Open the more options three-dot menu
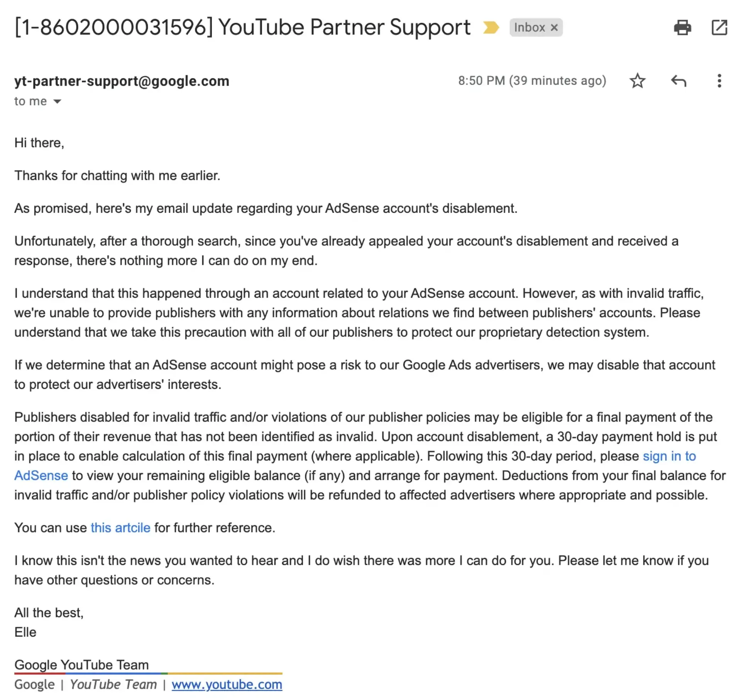741x700 pixels. 719,81
